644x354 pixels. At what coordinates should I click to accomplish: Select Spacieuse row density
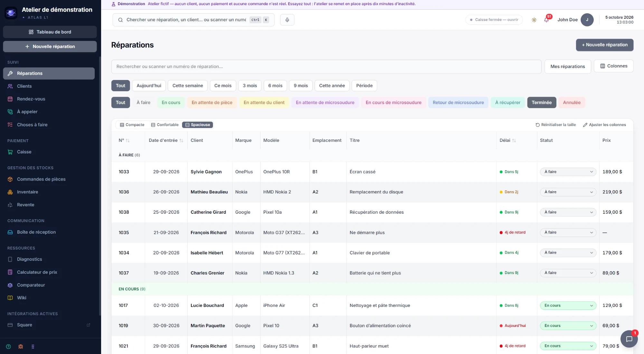[x=197, y=125]
